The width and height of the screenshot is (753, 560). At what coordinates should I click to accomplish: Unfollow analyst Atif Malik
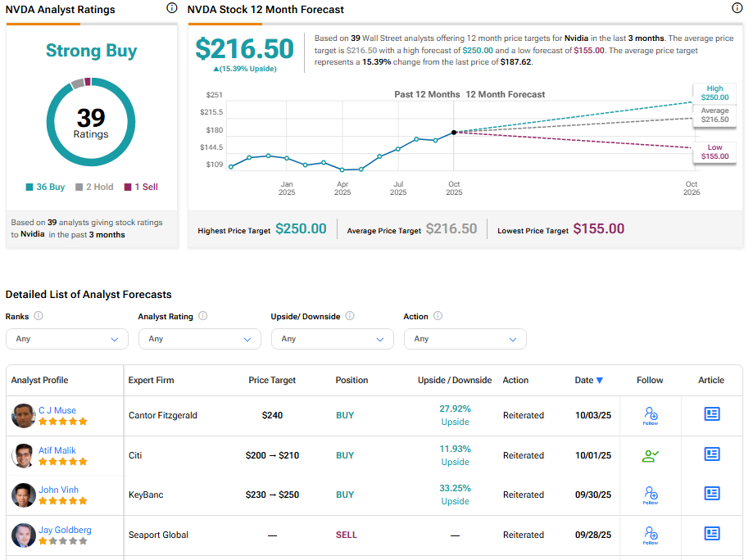[650, 455]
